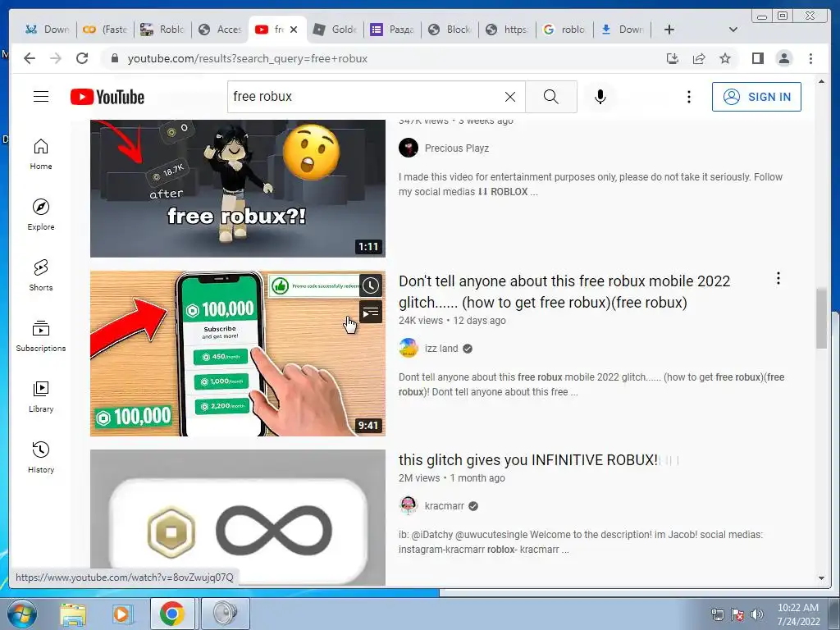Image resolution: width=840 pixels, height=630 pixels.
Task: Click the page scrollbar thumb
Action: 821,318
